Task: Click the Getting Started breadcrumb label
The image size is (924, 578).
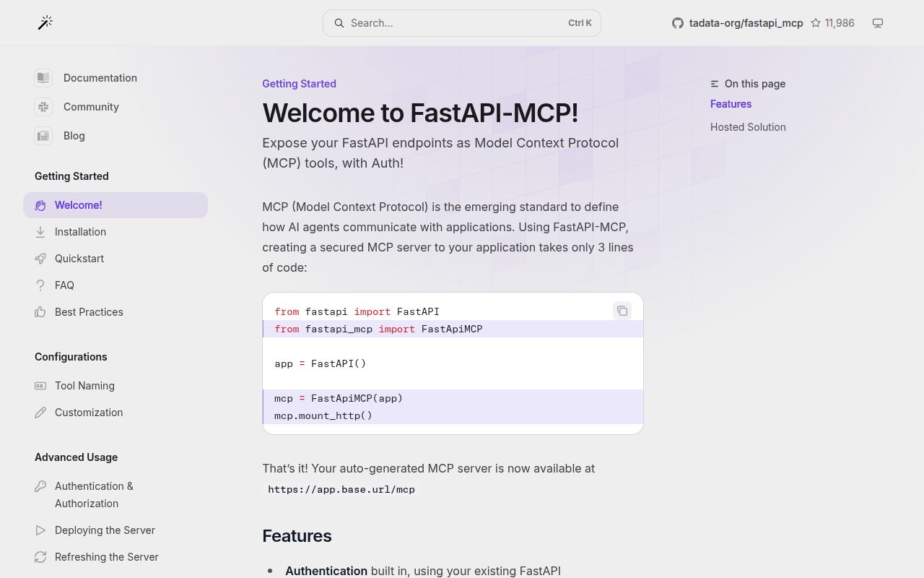Action: point(299,84)
